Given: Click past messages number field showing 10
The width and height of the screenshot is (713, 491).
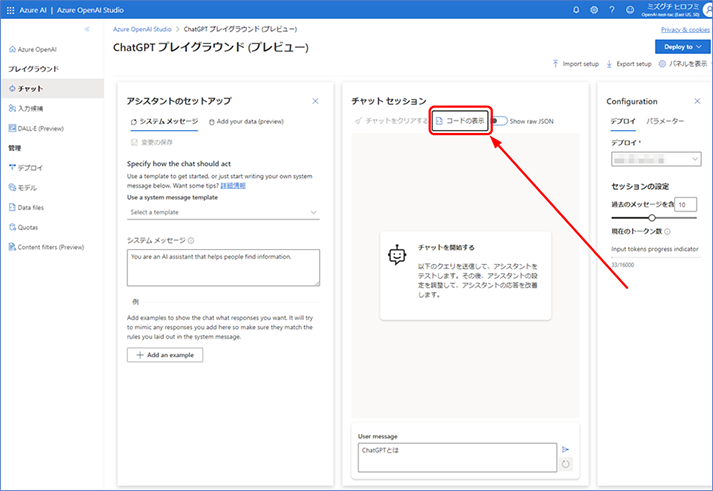Looking at the screenshot, I should 685,205.
